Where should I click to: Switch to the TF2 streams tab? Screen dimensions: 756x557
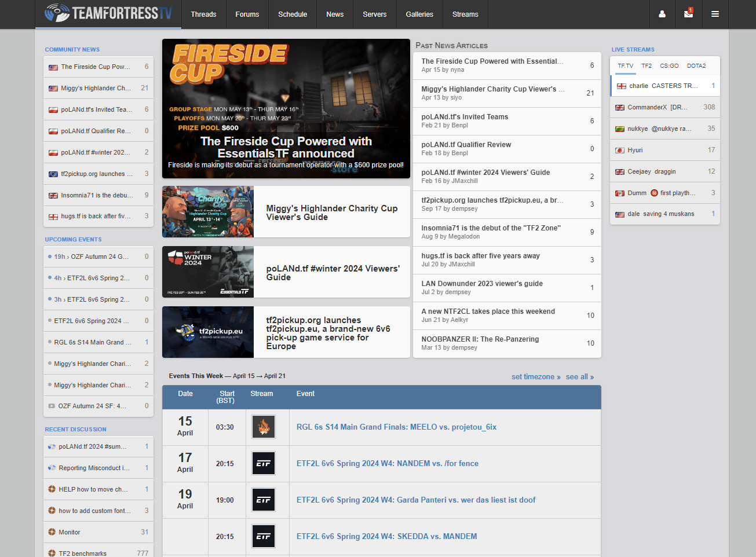tap(647, 66)
